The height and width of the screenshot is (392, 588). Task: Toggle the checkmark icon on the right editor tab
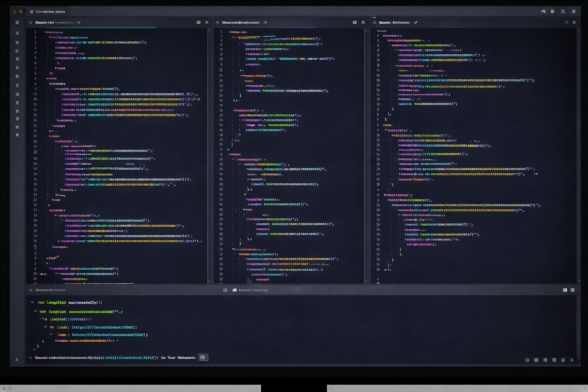tap(415, 23)
